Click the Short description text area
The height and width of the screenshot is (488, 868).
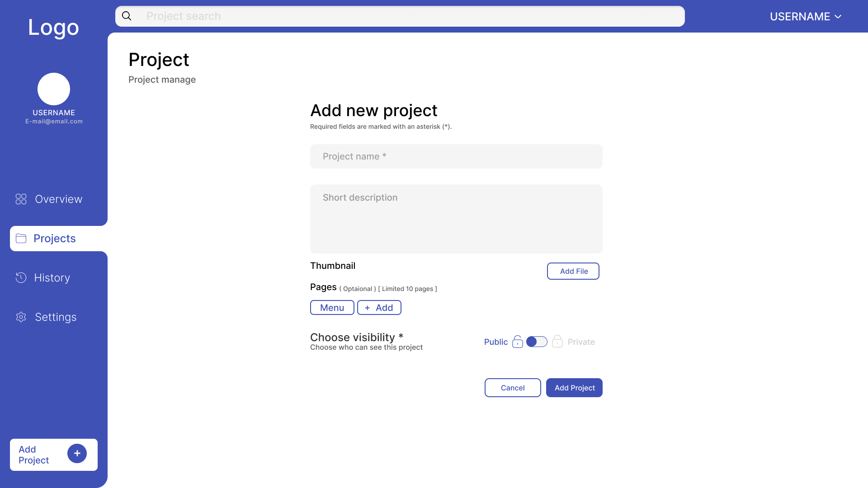pyautogui.click(x=456, y=219)
